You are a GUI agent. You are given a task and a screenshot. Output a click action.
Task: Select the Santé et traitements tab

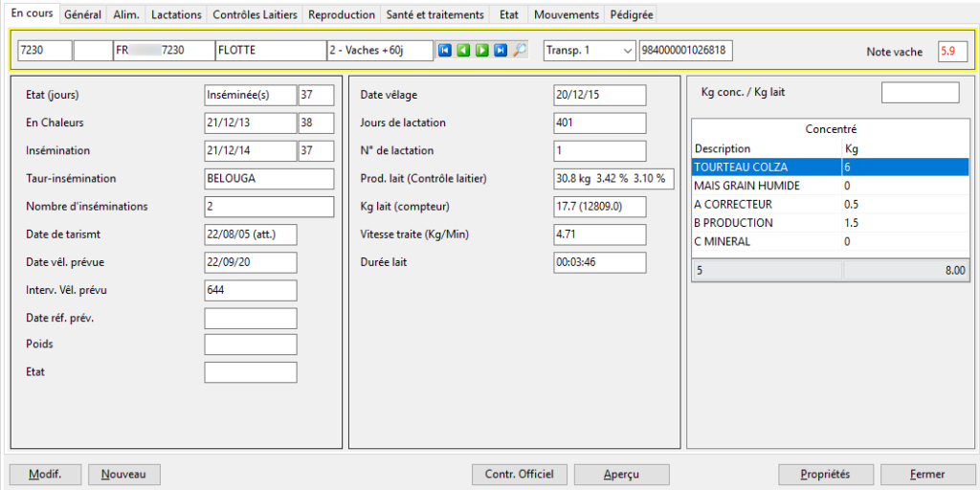(434, 15)
